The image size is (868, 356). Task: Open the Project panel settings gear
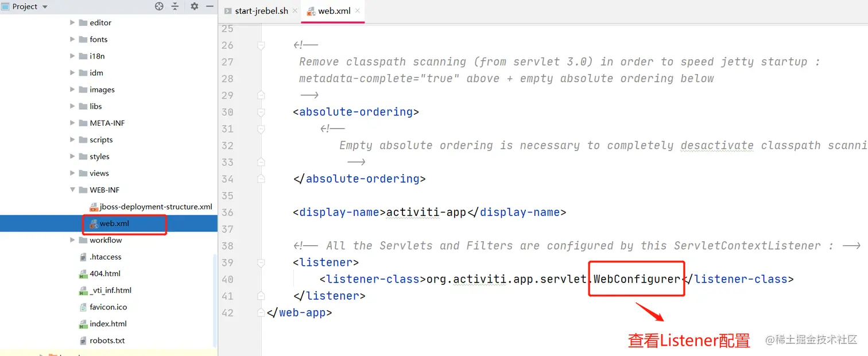pyautogui.click(x=195, y=6)
